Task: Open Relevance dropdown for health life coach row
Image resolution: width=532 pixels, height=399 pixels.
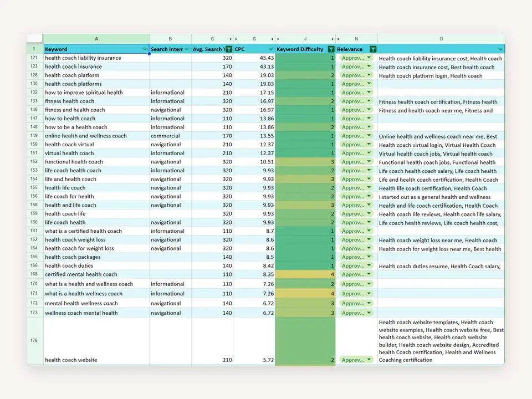Action: (x=369, y=188)
